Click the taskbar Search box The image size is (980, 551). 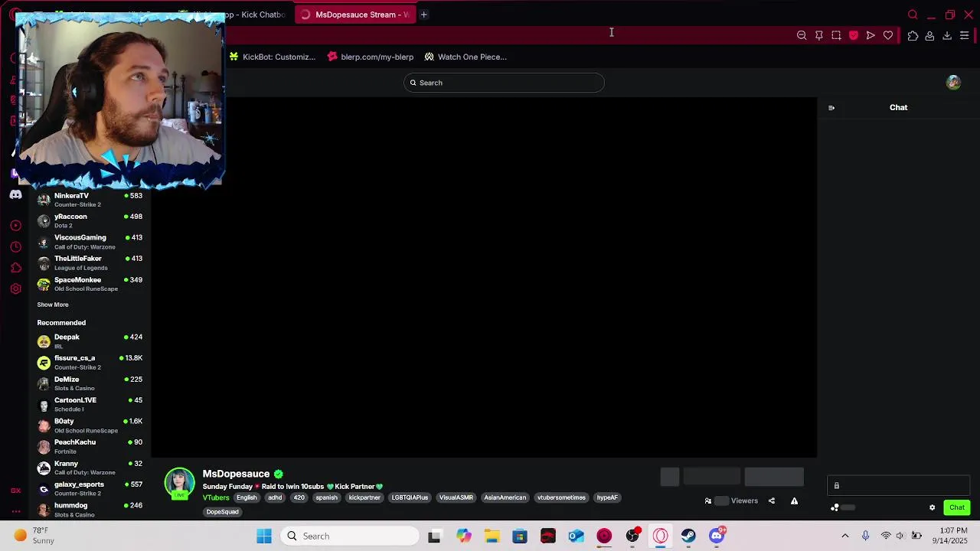pyautogui.click(x=349, y=536)
